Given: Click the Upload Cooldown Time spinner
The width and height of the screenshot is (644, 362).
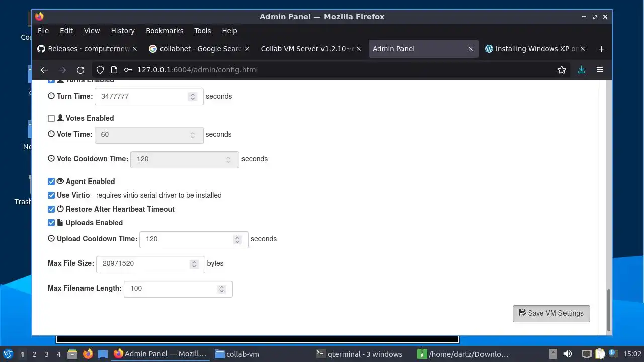Looking at the screenshot, I should pos(237,240).
